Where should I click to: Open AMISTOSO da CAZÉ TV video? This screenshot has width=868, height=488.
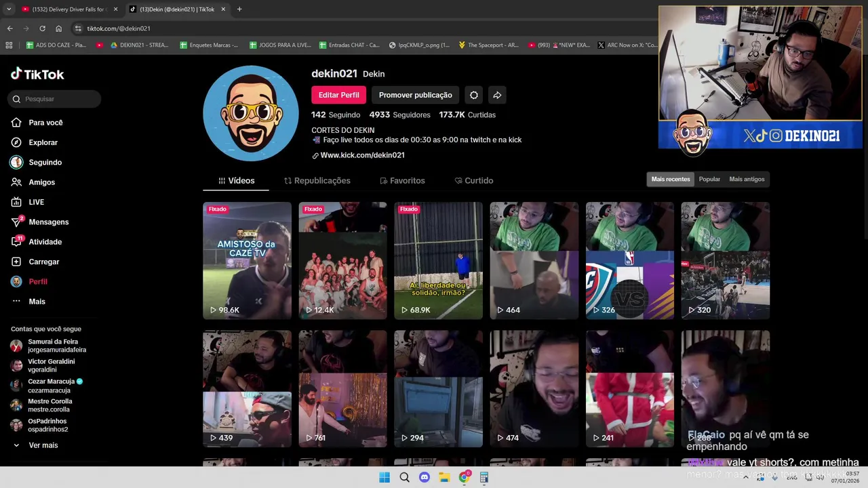247,260
